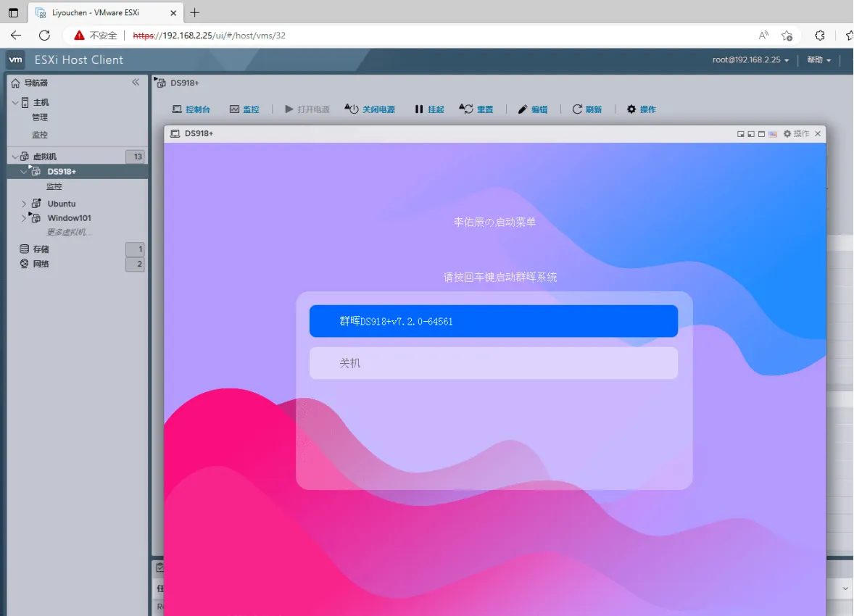Open the 监控 monitor chart toolbar icon
The image size is (854, 616).
point(235,109)
